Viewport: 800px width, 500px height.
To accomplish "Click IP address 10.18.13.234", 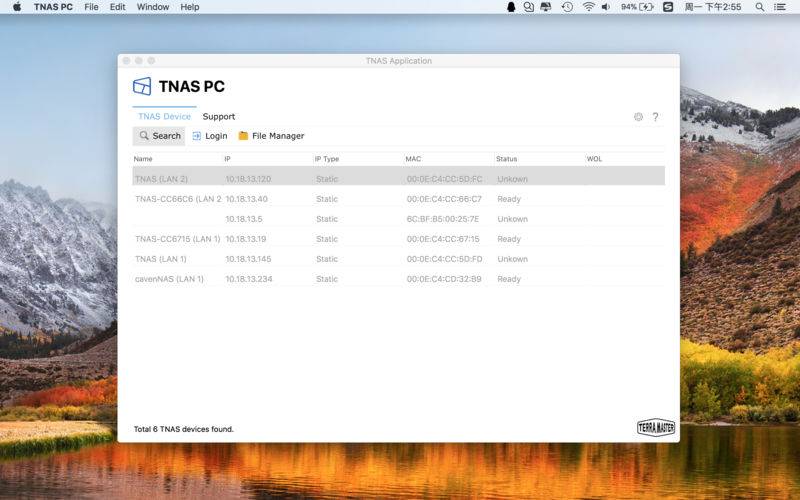I will 249,279.
